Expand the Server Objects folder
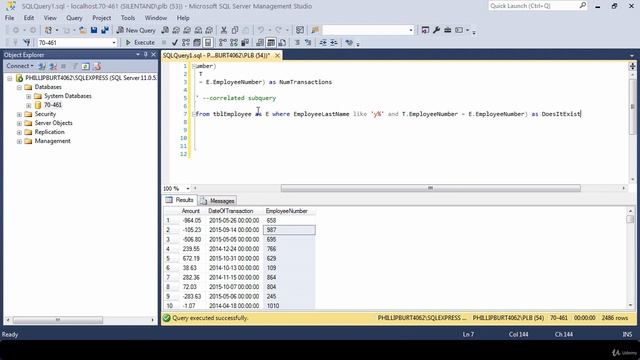 pyautogui.click(x=19, y=123)
